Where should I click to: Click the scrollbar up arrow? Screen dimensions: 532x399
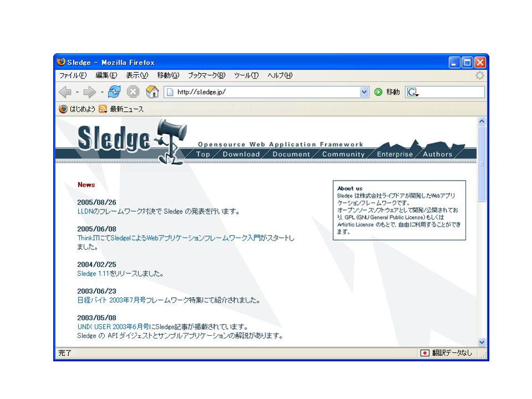(x=482, y=121)
